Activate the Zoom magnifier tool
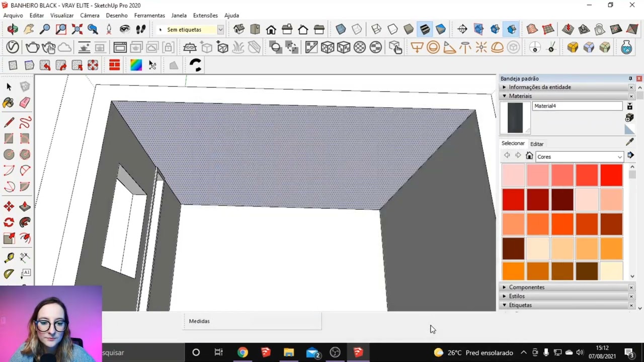644x362 pixels. pos(45,29)
